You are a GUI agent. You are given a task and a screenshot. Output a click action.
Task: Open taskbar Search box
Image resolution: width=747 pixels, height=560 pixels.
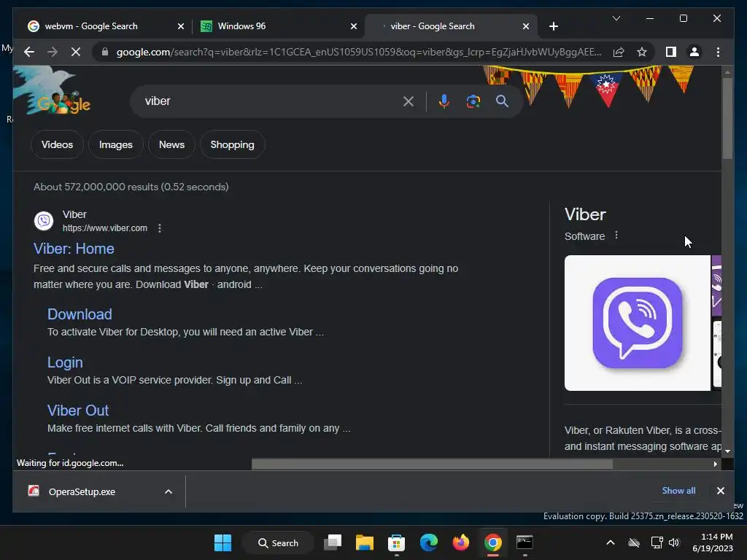278,542
